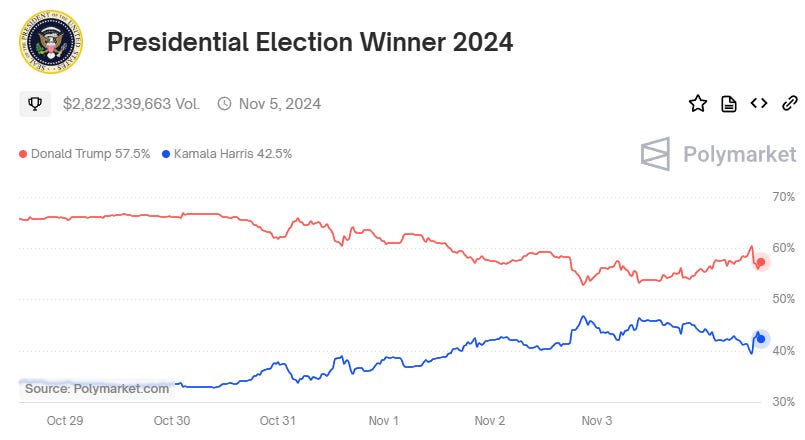Click the red dot in Trump legend
This screenshot has height=440, width=805.
point(23,154)
